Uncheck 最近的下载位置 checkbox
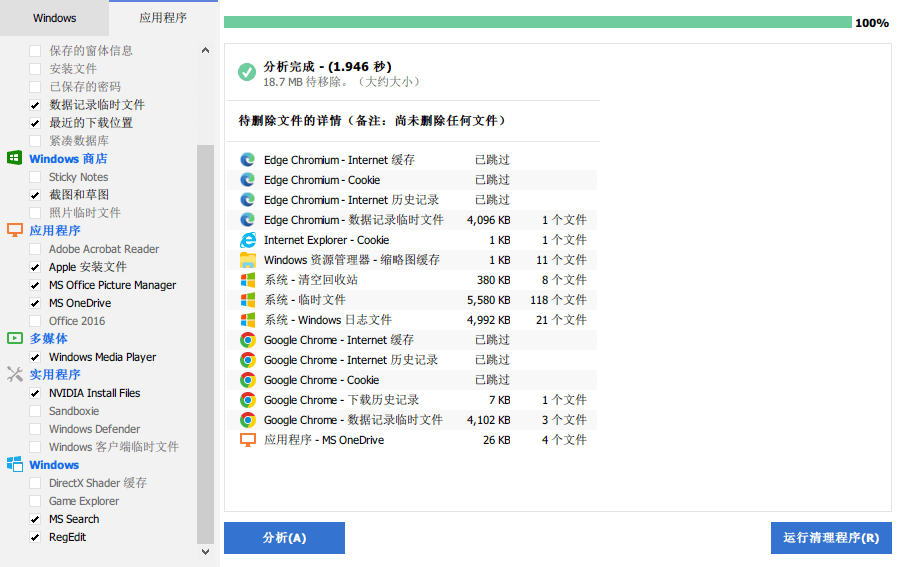This screenshot has width=902, height=567. [35, 123]
